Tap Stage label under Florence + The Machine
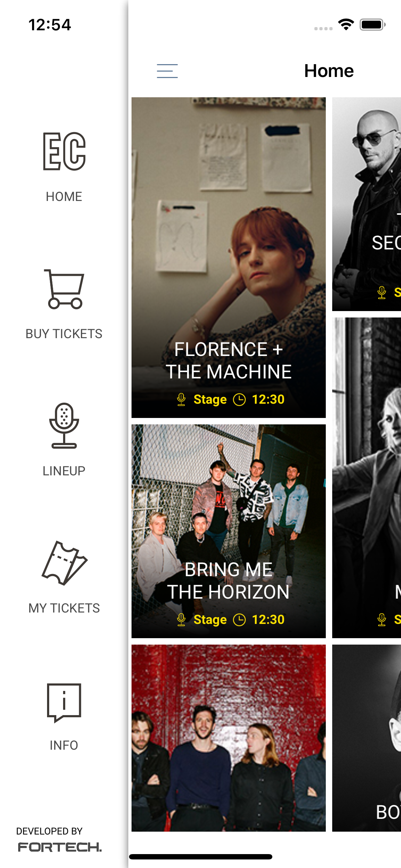This screenshot has width=401, height=868. (210, 399)
